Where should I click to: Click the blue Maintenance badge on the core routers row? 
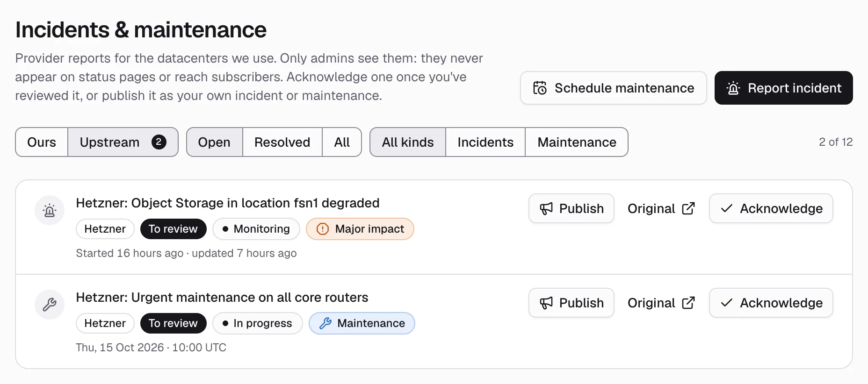(362, 323)
